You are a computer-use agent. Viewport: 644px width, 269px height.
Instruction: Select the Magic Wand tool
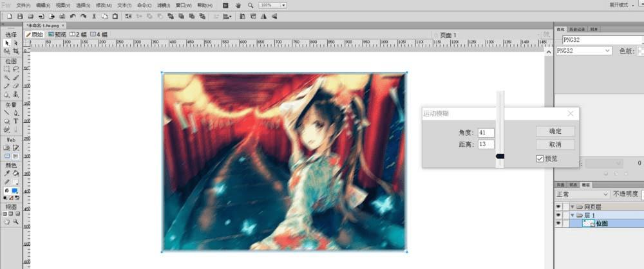click(x=6, y=77)
